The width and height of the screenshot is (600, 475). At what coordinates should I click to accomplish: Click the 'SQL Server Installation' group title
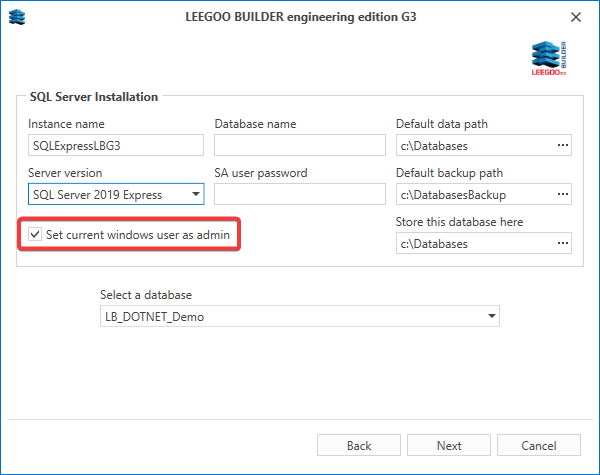click(94, 96)
